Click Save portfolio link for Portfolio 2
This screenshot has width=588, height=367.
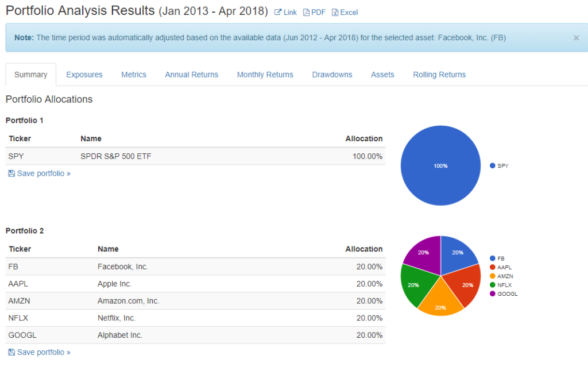(x=44, y=352)
